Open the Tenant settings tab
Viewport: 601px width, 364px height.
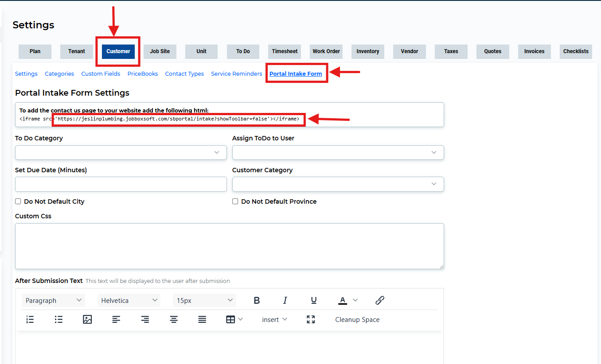click(x=77, y=51)
